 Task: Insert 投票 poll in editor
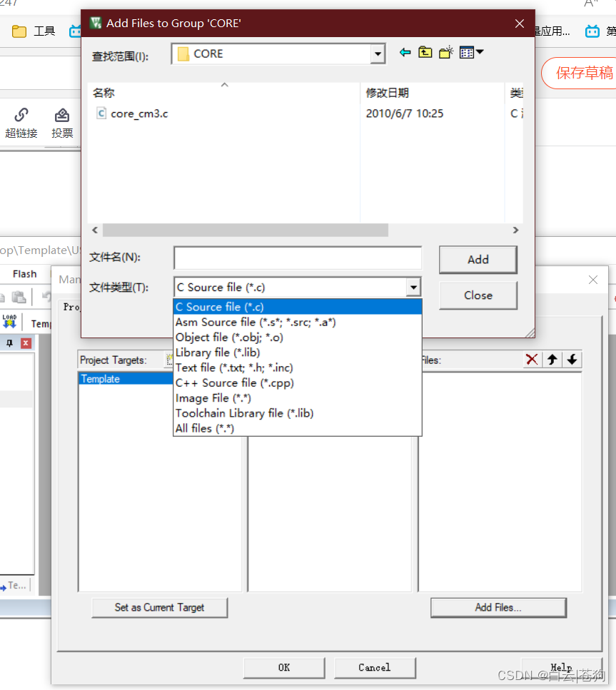click(x=62, y=123)
